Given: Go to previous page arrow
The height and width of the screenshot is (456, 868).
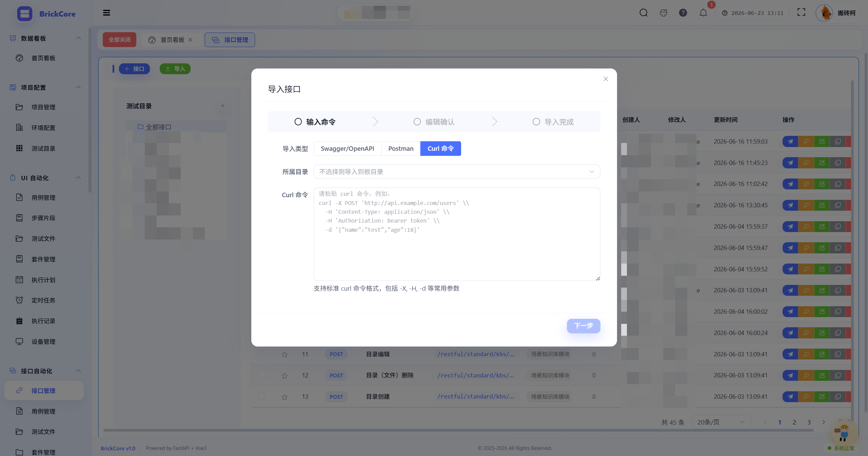Looking at the screenshot, I should click(765, 422).
